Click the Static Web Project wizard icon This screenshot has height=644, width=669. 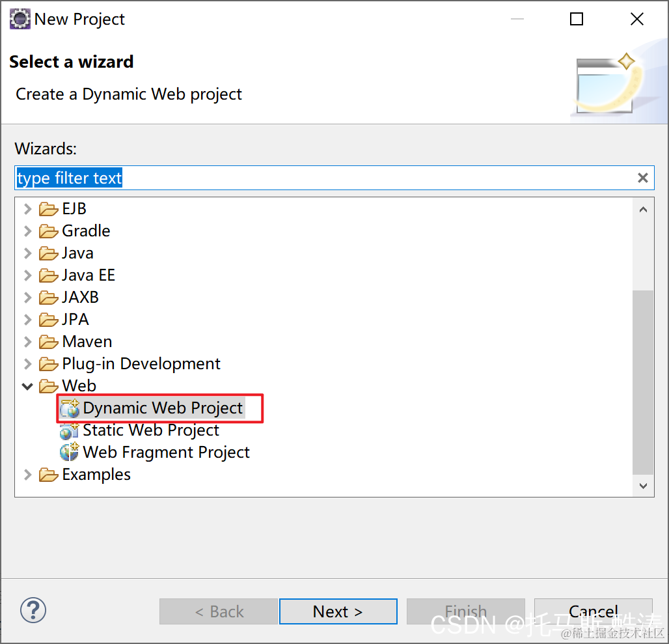(69, 430)
